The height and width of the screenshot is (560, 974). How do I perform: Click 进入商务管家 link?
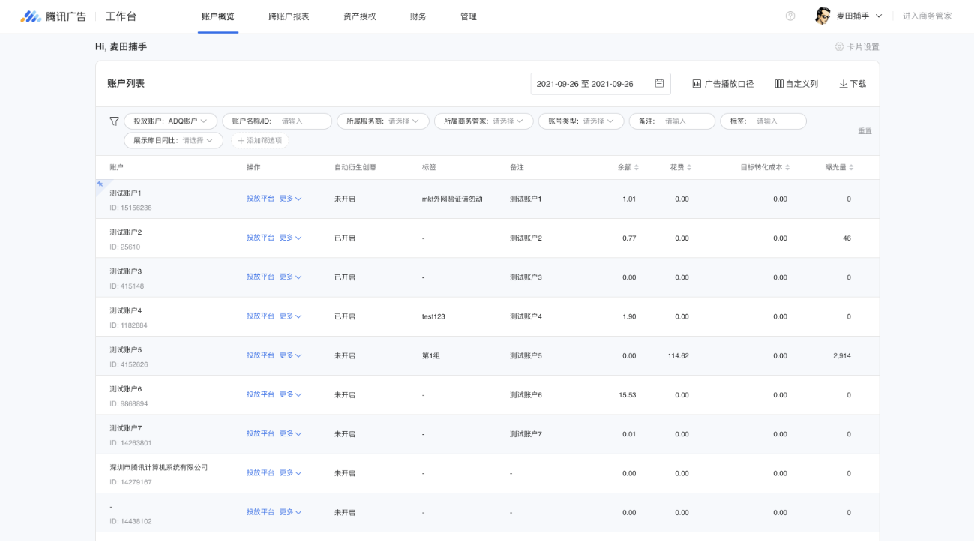click(928, 16)
